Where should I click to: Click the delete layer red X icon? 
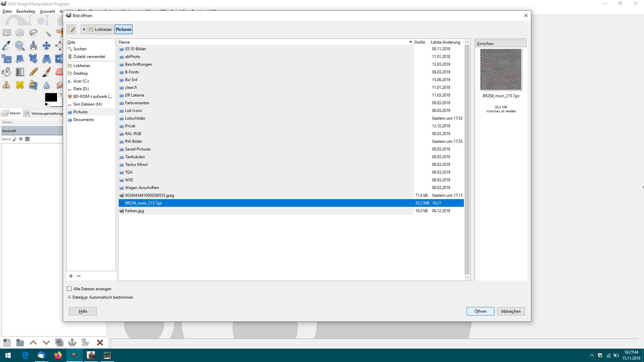tap(100, 342)
